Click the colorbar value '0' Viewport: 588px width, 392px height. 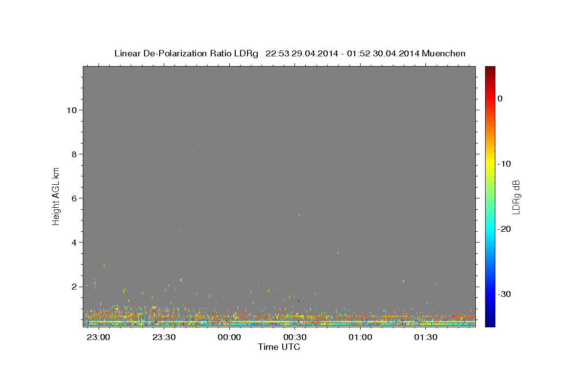[500, 98]
